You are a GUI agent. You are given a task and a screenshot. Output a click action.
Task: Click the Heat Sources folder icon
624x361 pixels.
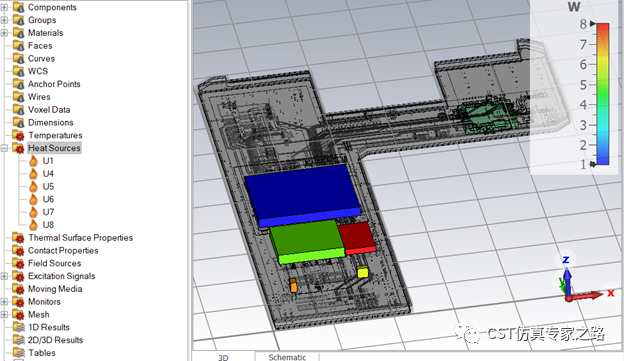(x=18, y=148)
